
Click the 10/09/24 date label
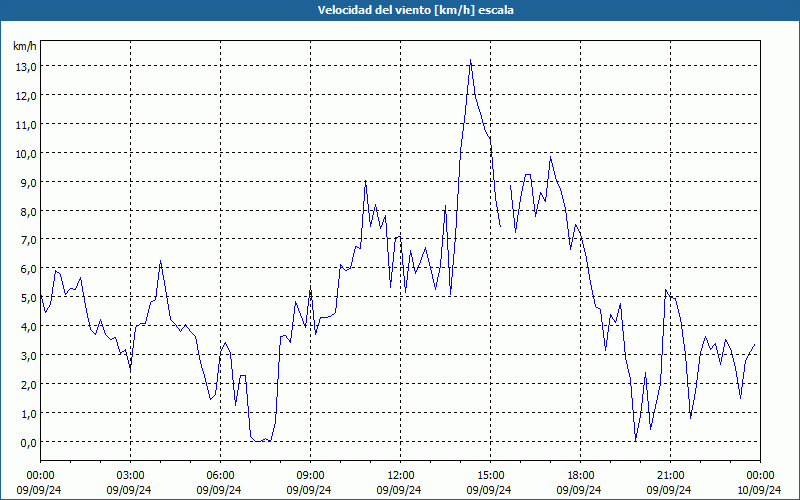[x=760, y=490]
